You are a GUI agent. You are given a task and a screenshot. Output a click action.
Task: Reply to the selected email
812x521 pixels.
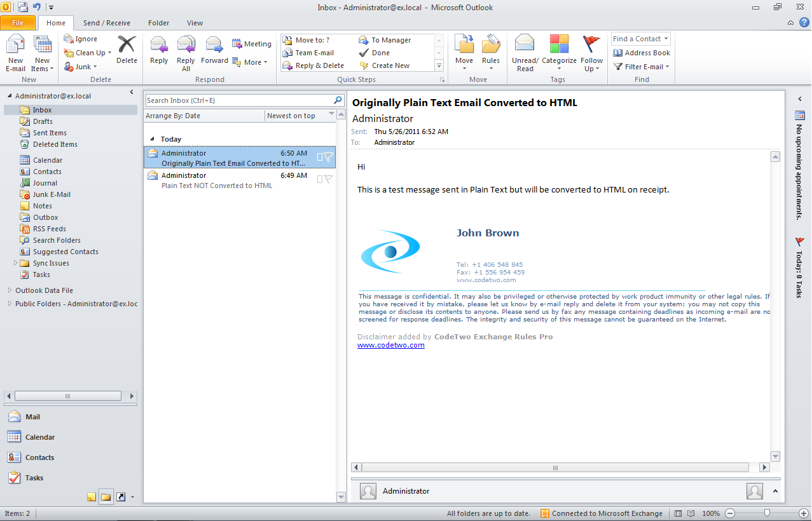[x=159, y=51]
